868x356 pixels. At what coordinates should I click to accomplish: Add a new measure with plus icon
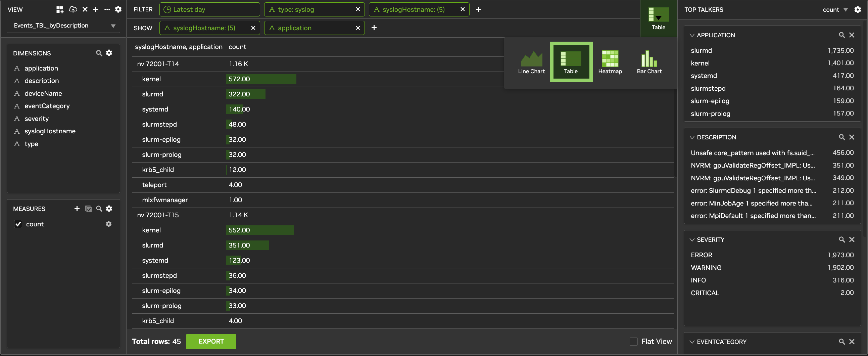[x=77, y=209]
